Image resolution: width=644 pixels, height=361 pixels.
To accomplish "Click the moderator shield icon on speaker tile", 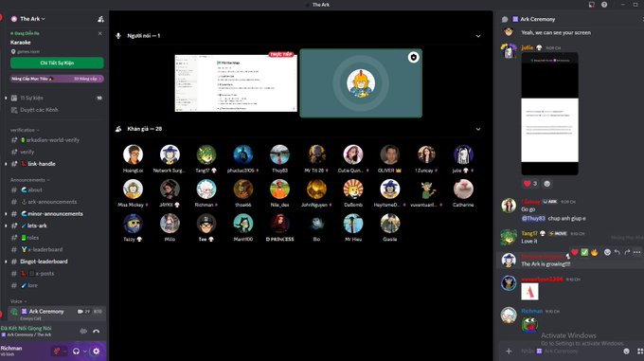I will pos(413,57).
